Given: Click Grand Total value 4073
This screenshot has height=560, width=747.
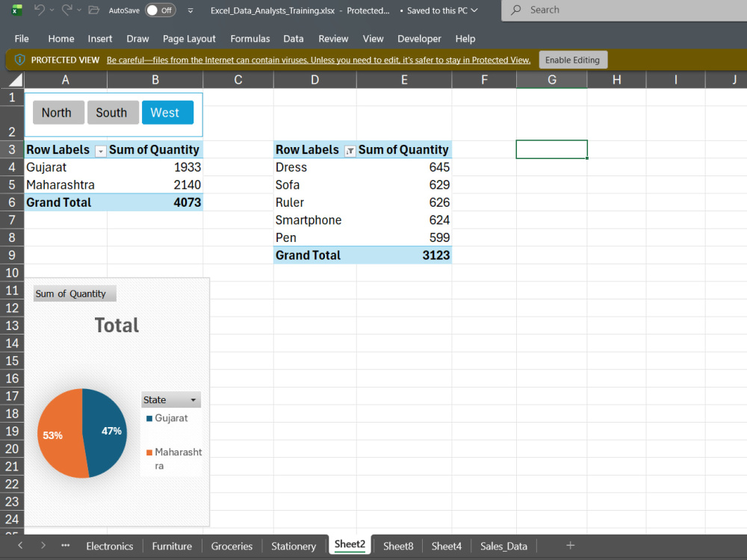Looking at the screenshot, I should pos(155,202).
